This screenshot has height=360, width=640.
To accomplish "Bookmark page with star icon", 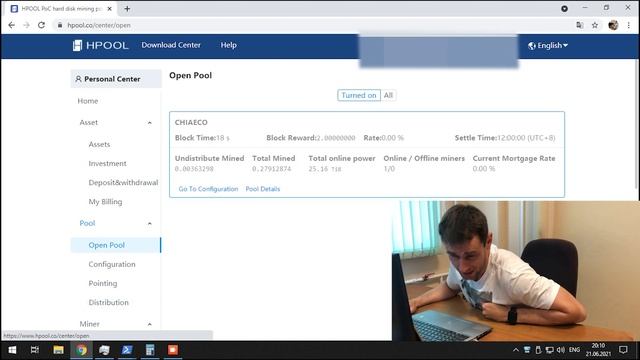I will point(595,25).
